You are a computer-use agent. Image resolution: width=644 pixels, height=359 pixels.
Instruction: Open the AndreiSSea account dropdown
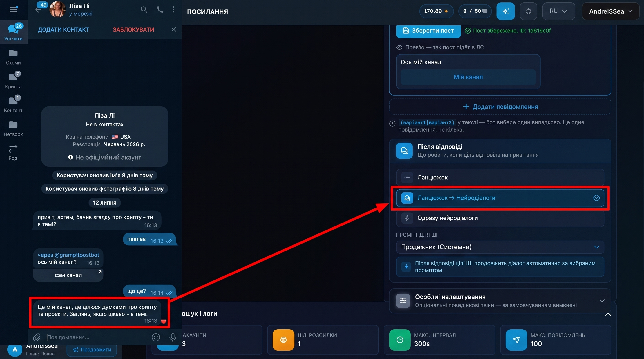(611, 11)
